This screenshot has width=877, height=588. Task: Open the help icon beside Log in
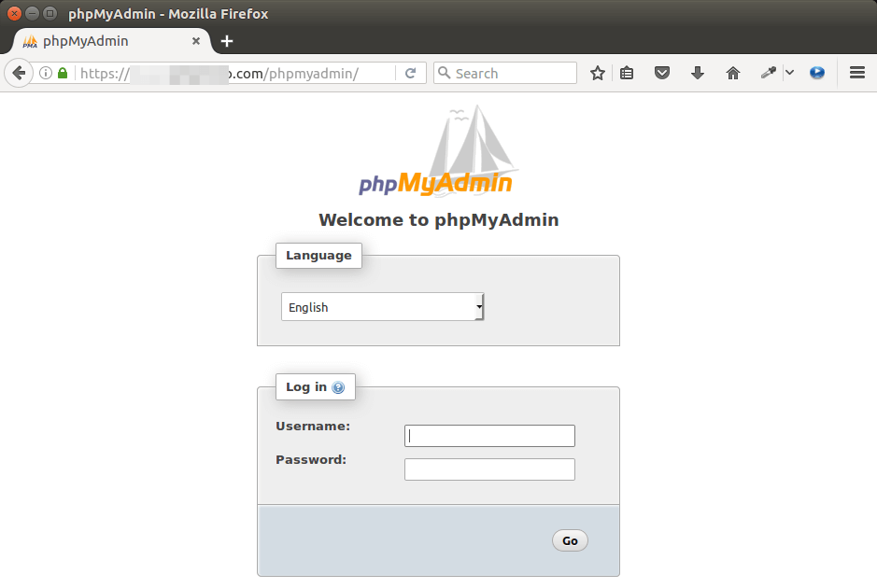(340, 386)
